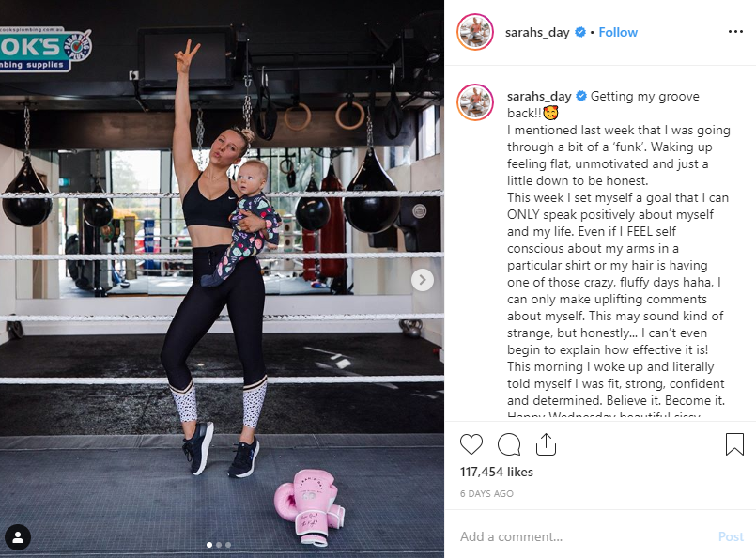
Task: Like the post with the heart icon
Action: [x=471, y=444]
